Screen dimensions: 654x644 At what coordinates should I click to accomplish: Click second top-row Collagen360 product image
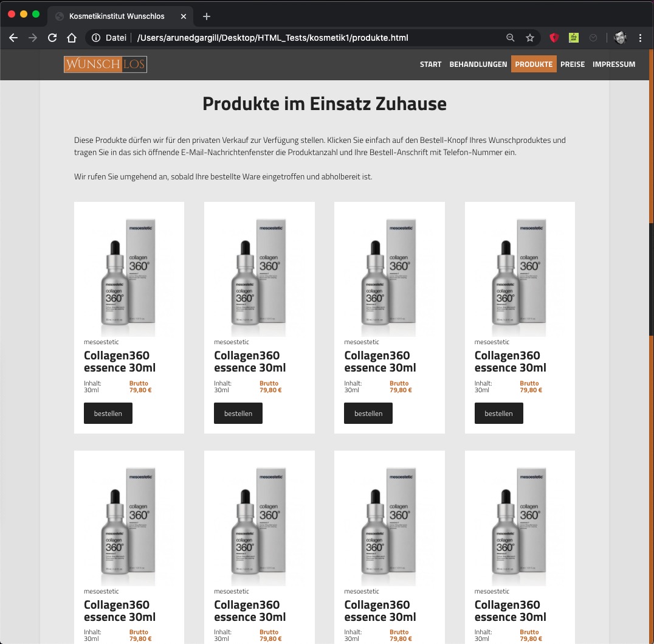(x=259, y=277)
